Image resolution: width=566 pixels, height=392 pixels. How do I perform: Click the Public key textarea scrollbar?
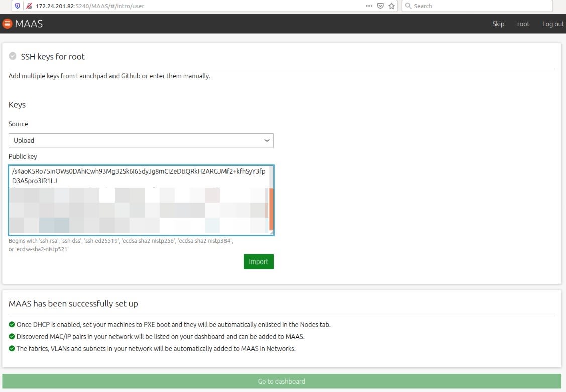[271, 209]
